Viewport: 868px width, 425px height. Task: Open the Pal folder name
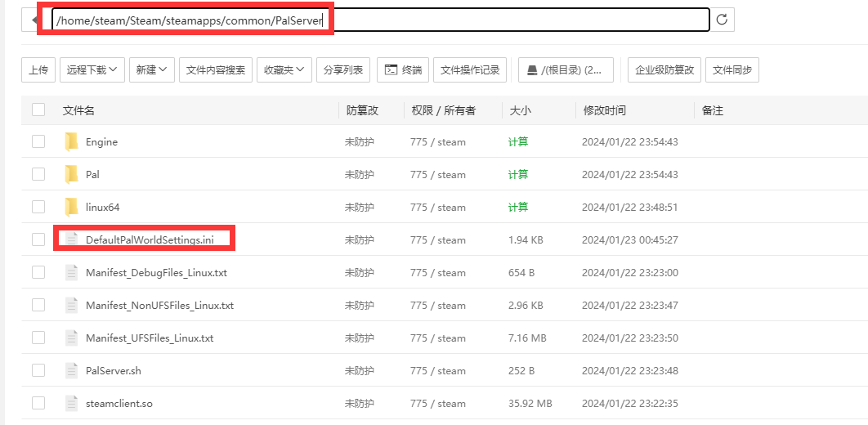coord(92,175)
